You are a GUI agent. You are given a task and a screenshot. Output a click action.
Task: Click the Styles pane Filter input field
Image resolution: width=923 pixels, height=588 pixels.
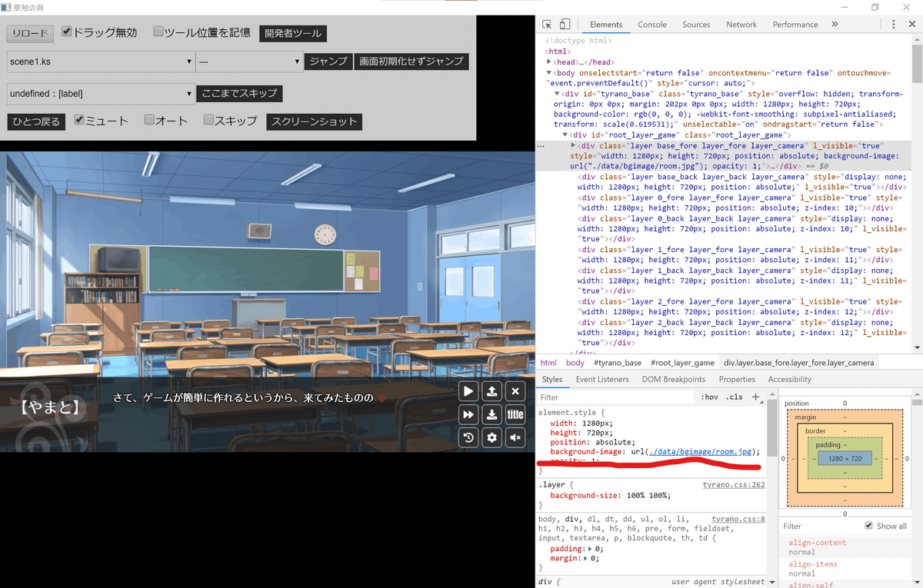(615, 397)
